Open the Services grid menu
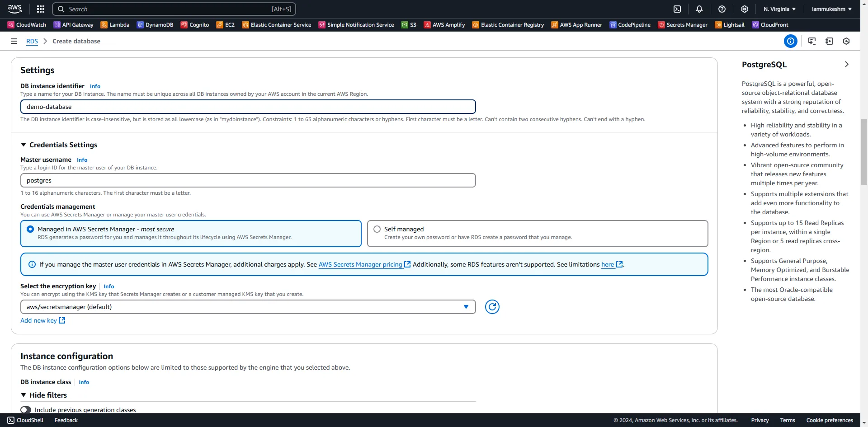 tap(40, 9)
